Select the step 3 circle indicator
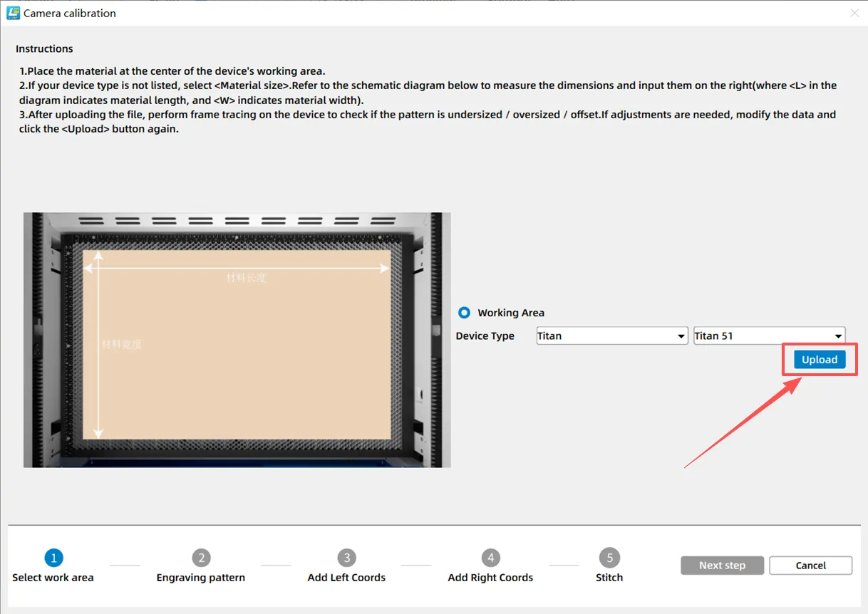The image size is (868, 614). click(346, 558)
